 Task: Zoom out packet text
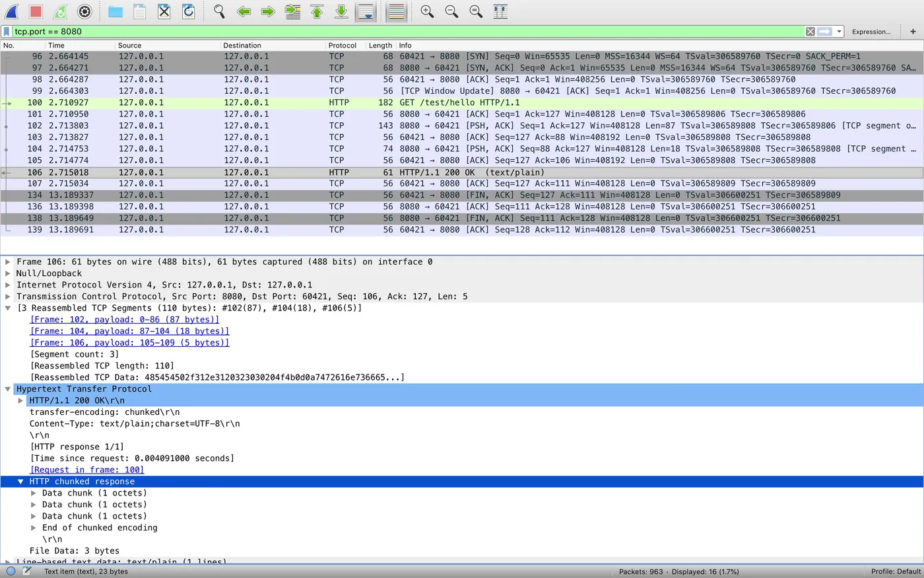coord(451,11)
